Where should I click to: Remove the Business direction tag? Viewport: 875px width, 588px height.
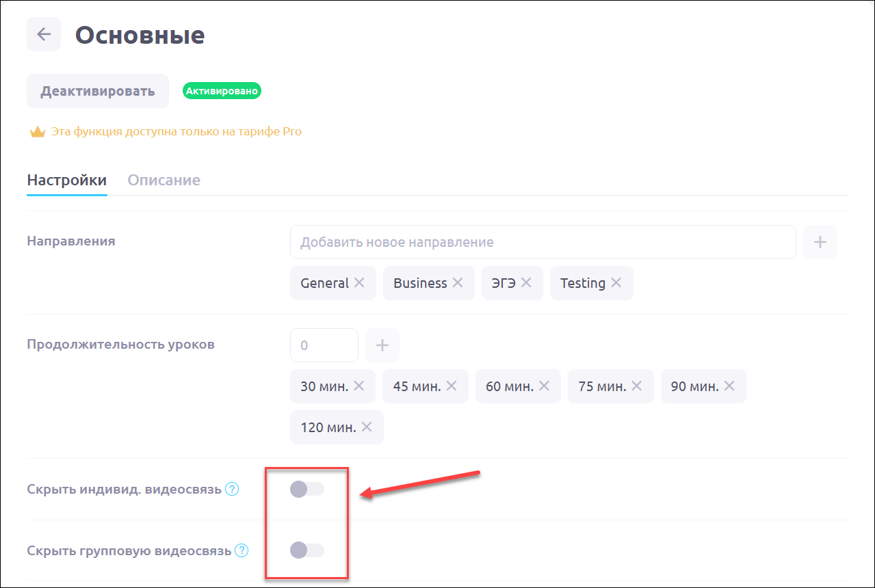(x=458, y=283)
